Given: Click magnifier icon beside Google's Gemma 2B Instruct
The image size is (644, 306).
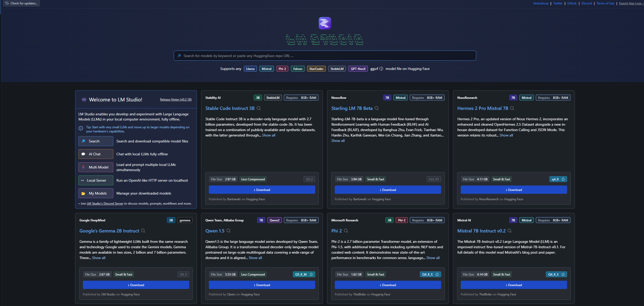Looking at the screenshot, I should click(x=143, y=231).
